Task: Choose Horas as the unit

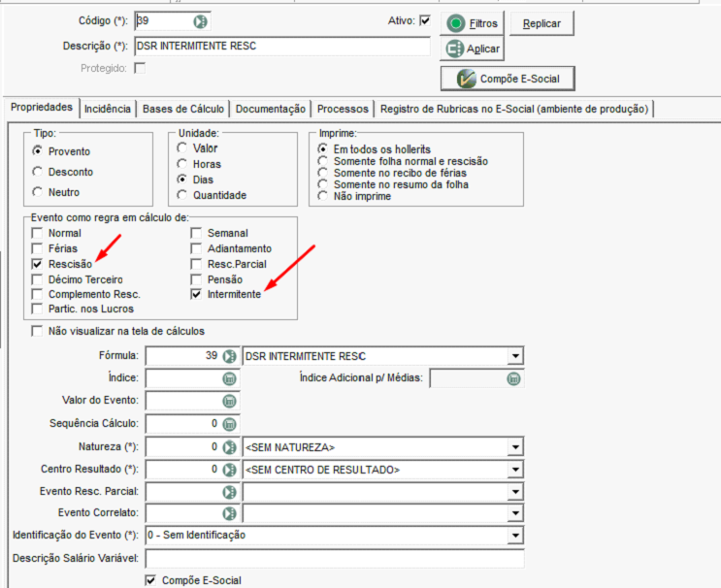Action: 182,164
